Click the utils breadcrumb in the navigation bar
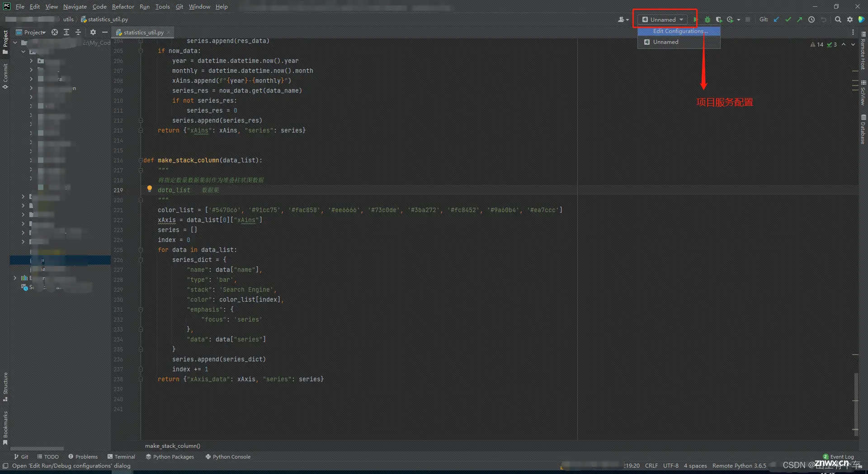868x474 pixels. (68, 19)
